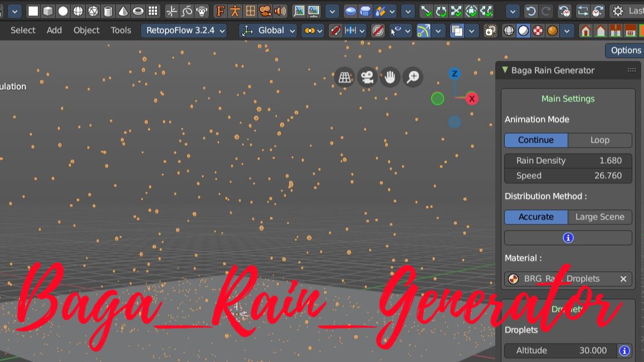Add a speaker object
644x362 pixels.
(x=280, y=11)
